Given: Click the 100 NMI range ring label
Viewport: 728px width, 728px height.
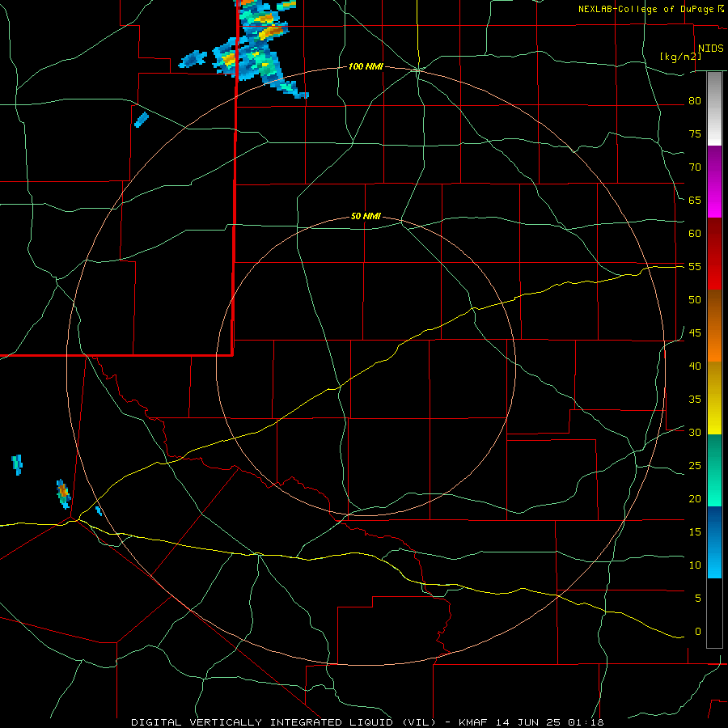Looking at the screenshot, I should [366, 67].
